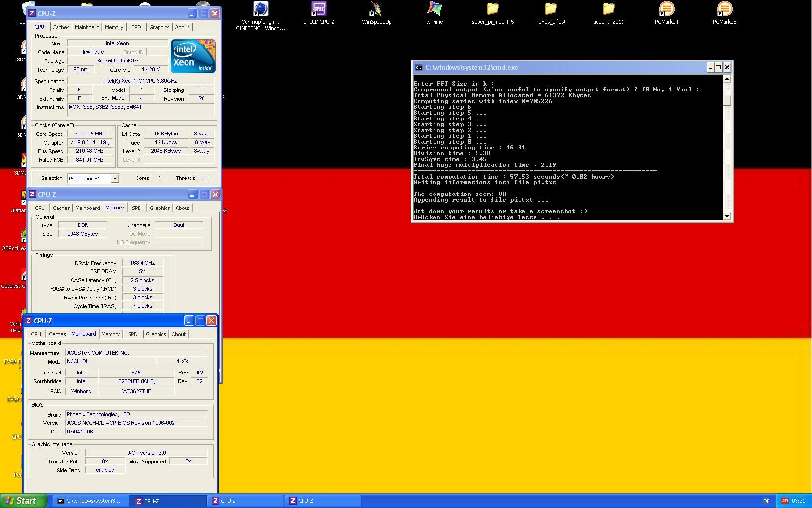
Task: Click the Bus Speed 210.48 MHz value
Action: [x=90, y=151]
